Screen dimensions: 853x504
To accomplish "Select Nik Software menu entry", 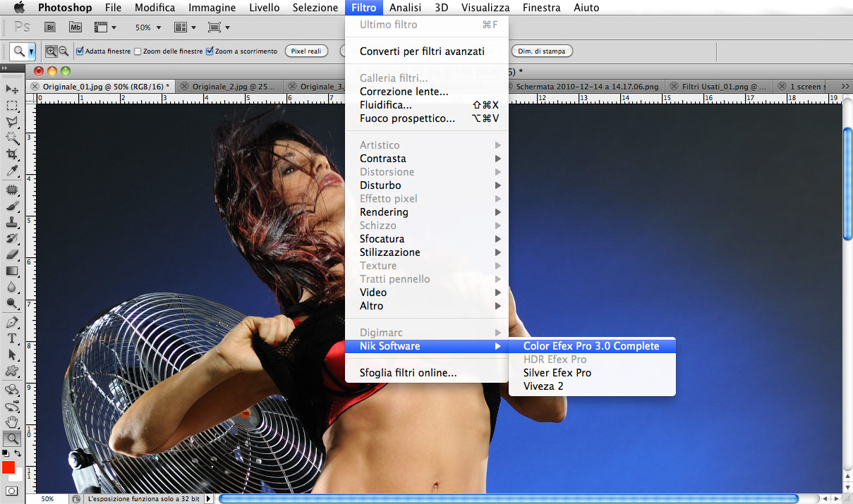I will coord(426,346).
